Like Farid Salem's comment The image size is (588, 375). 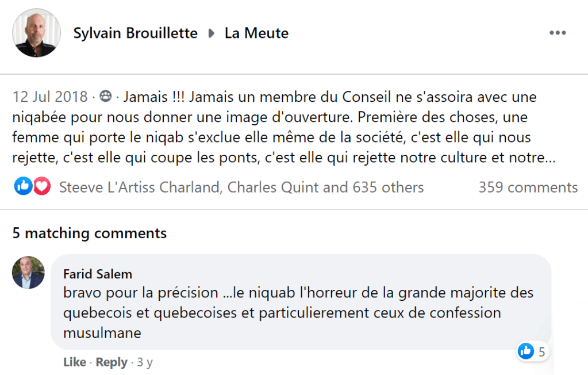coord(74,362)
